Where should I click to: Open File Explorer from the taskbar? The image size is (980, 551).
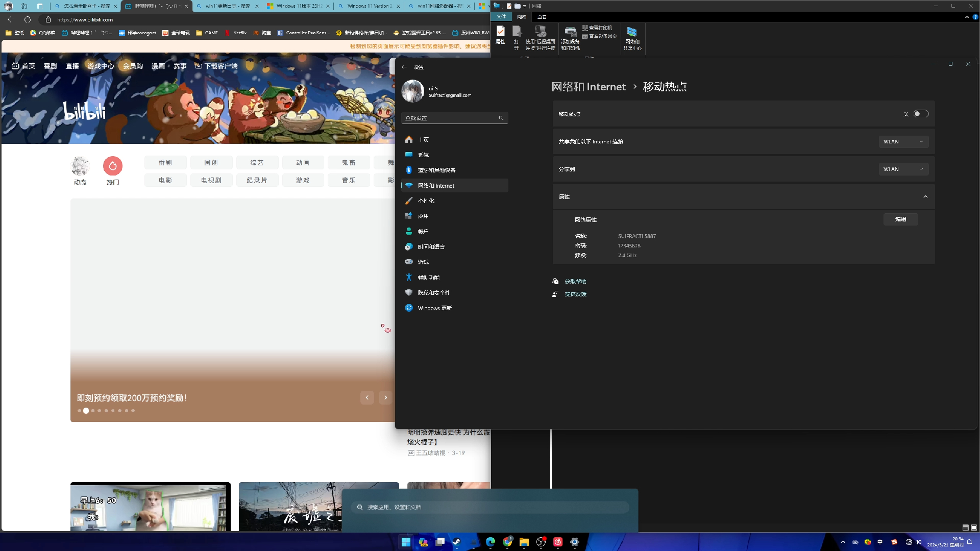point(524,542)
